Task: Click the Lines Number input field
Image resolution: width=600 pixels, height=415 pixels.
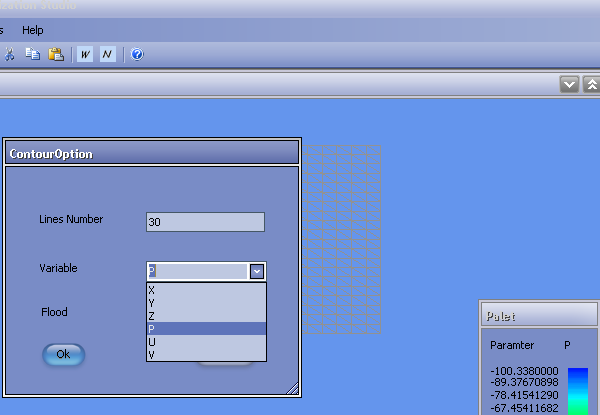Action: pyautogui.click(x=205, y=222)
